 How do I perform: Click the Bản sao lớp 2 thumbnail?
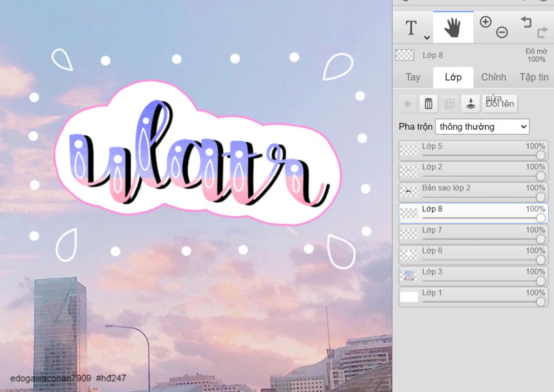pyautogui.click(x=409, y=192)
